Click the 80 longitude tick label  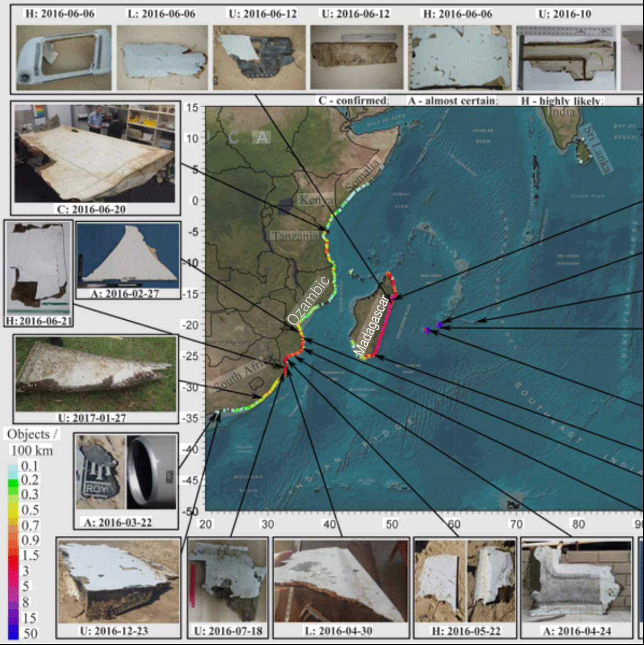point(578,524)
